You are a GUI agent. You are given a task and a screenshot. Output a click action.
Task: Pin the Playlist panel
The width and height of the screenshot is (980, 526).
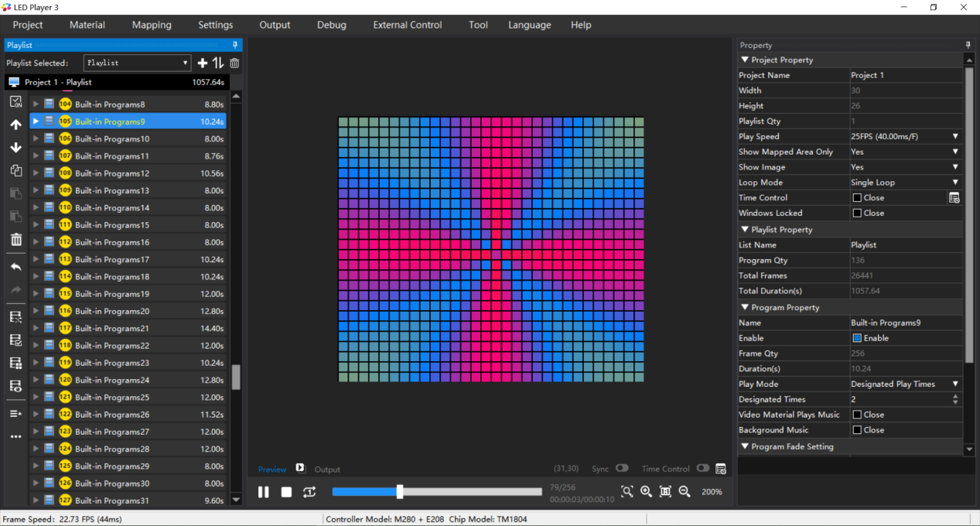point(235,46)
